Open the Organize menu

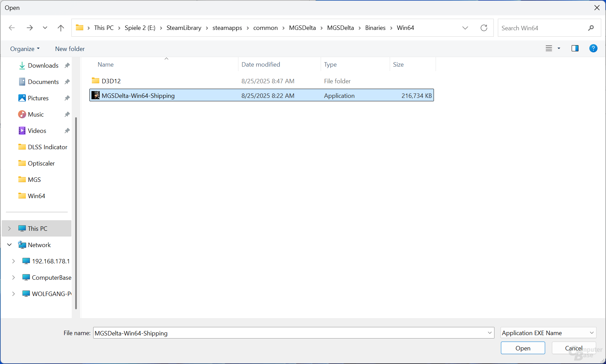[24, 49]
